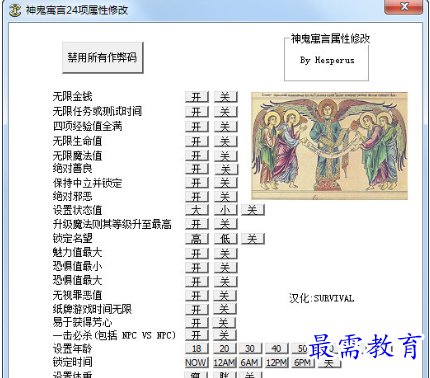Click 关 for 锁定名望

[x=253, y=239]
